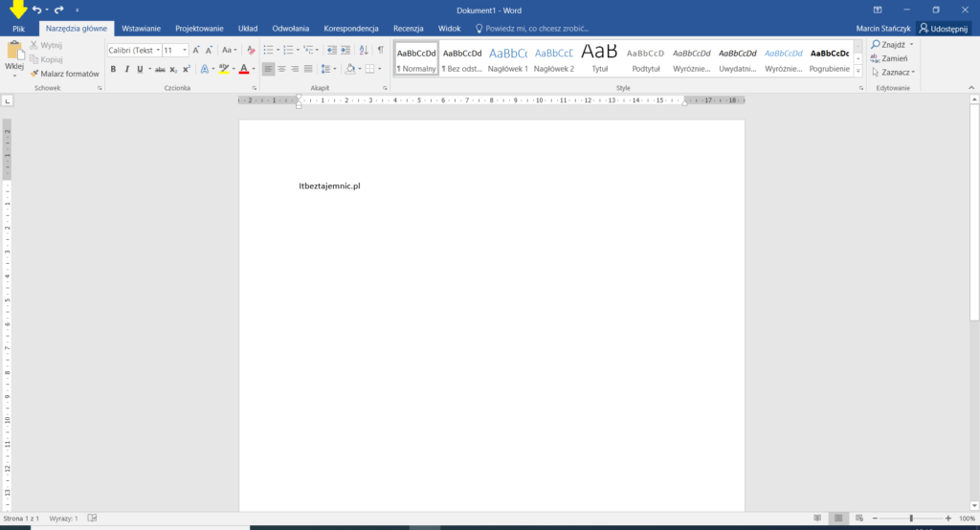Click the zoom slider in status bar

pos(910,519)
